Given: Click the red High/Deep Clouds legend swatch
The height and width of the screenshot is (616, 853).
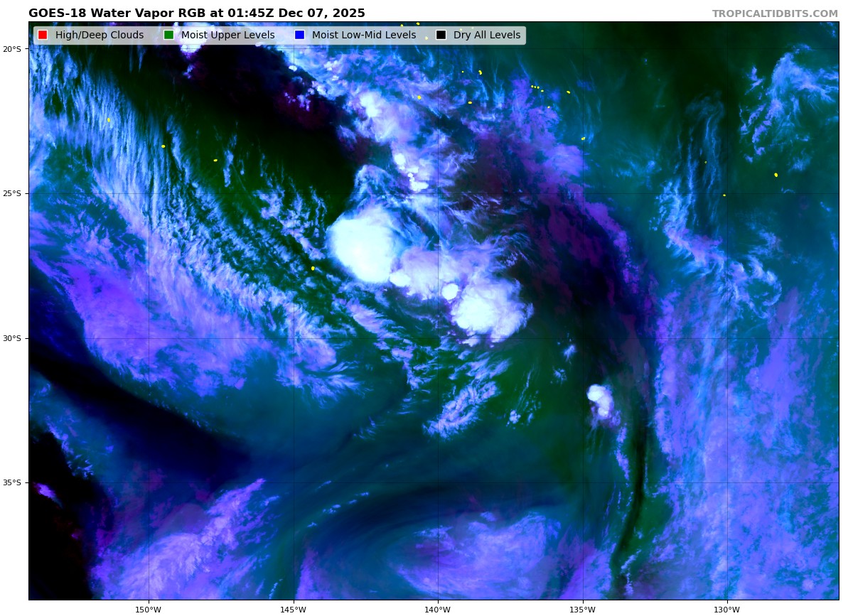Looking at the screenshot, I should (x=43, y=36).
